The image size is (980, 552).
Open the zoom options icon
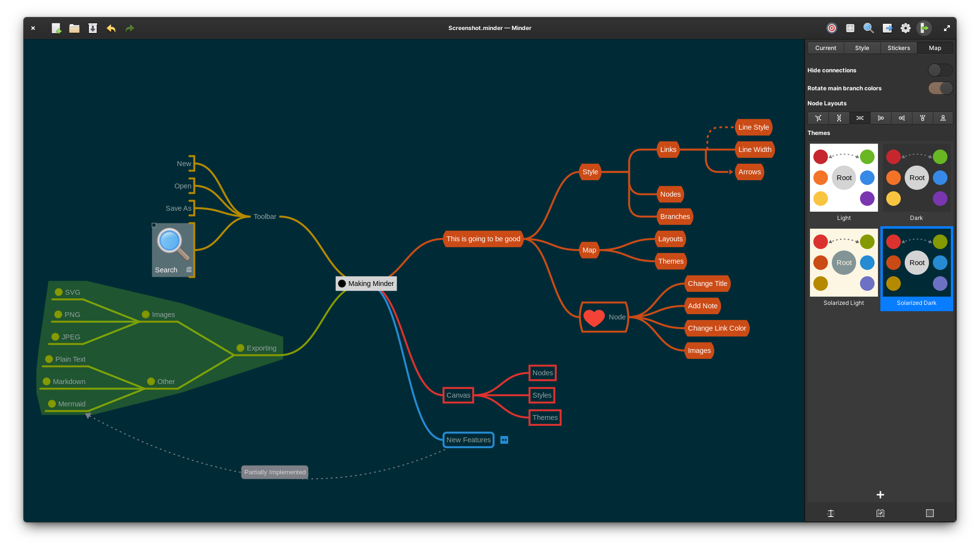[x=850, y=28]
